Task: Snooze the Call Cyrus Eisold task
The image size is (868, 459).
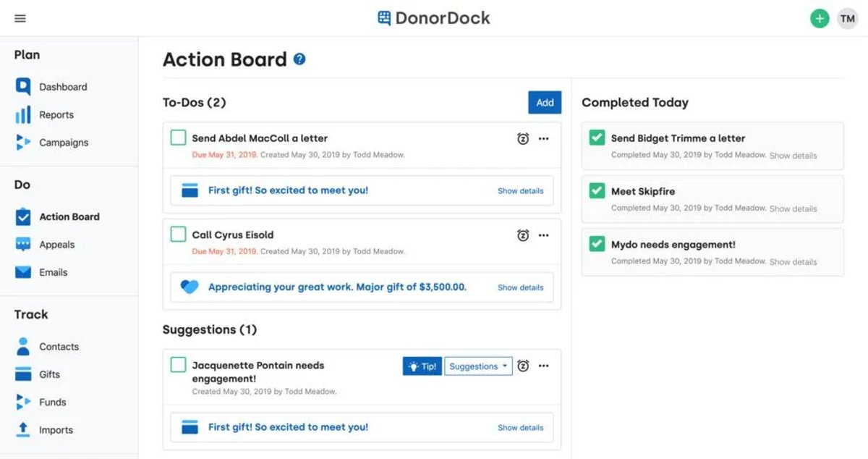Action: click(523, 235)
